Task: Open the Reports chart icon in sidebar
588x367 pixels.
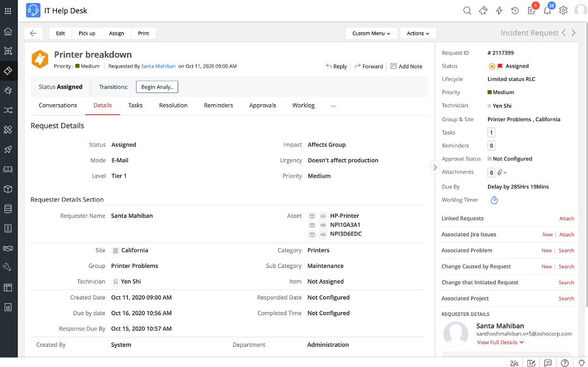Action: pyautogui.click(x=8, y=307)
